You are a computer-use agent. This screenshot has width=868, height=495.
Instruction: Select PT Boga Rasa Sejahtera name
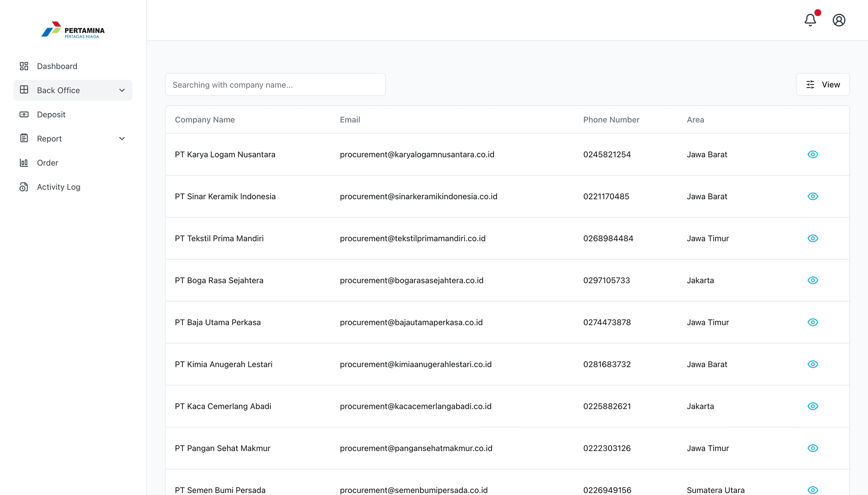pos(219,281)
